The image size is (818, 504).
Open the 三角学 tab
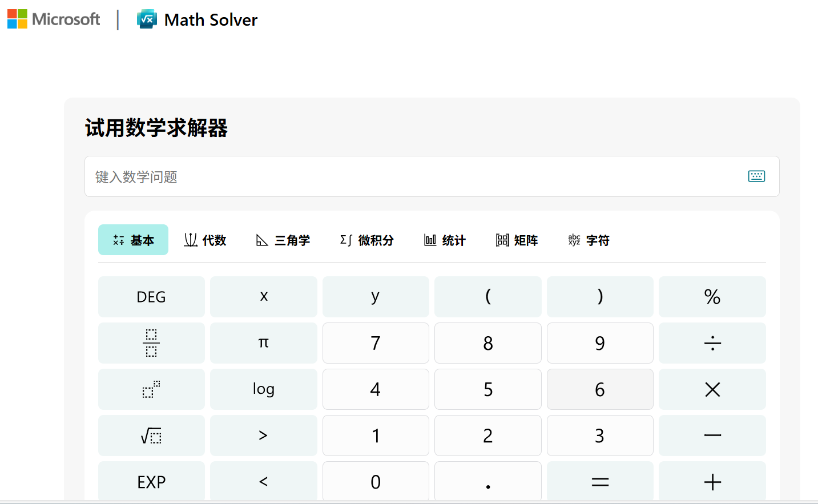283,240
